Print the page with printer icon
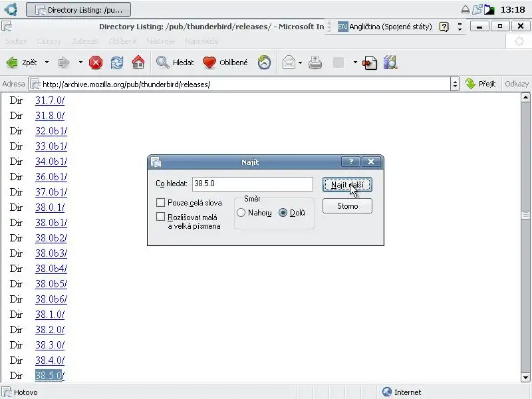532x399 pixels. (x=315, y=63)
